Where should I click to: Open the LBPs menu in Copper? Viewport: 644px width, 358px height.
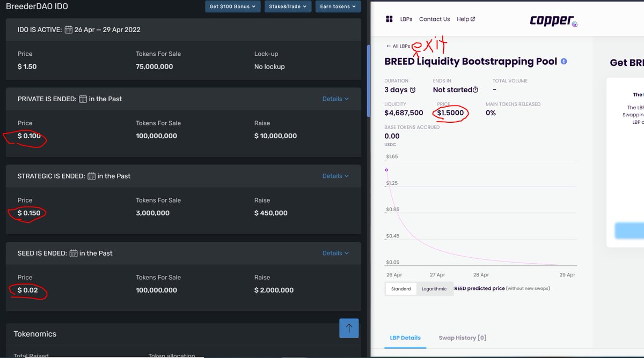tap(406, 19)
